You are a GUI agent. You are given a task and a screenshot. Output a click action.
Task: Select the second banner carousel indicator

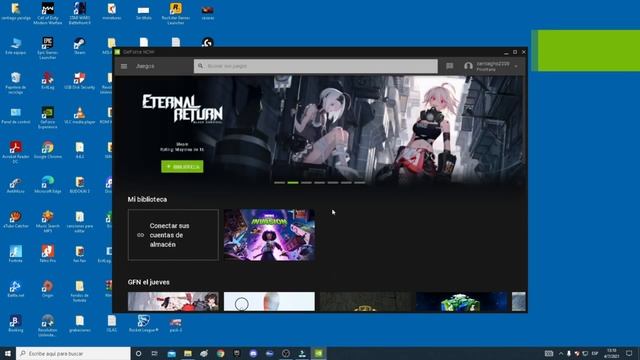click(293, 183)
